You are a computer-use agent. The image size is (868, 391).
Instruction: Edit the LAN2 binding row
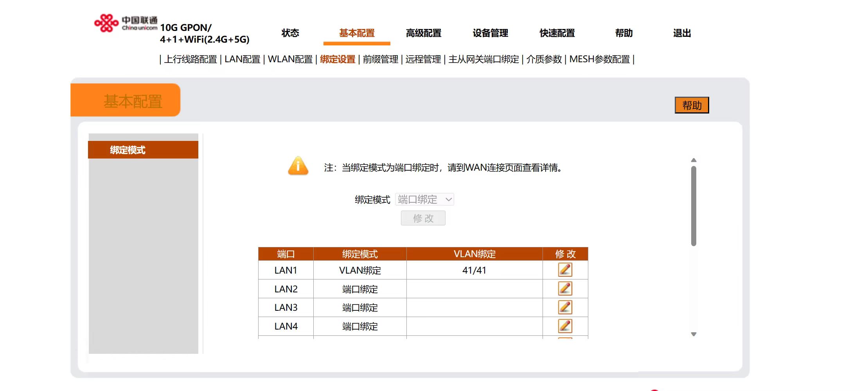(565, 288)
